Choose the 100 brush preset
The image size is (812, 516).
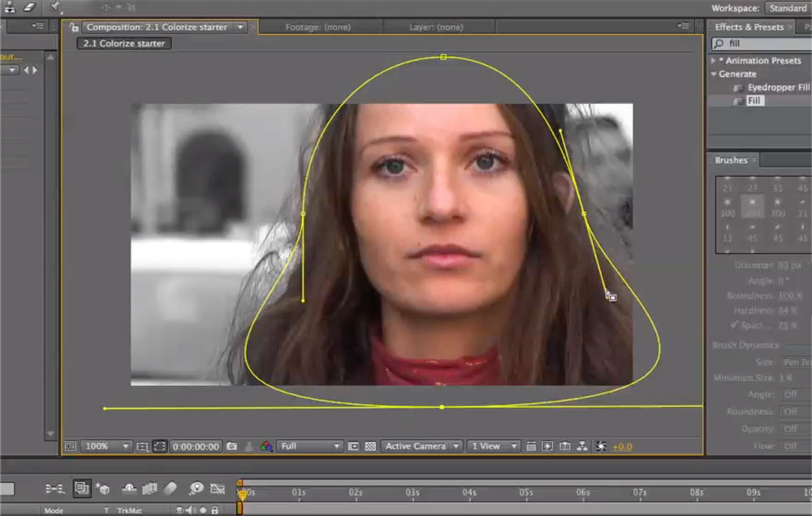pos(727,208)
